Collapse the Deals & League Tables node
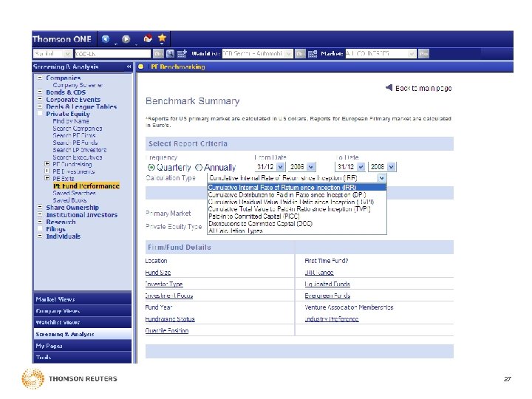532x399 pixels. (x=40, y=106)
